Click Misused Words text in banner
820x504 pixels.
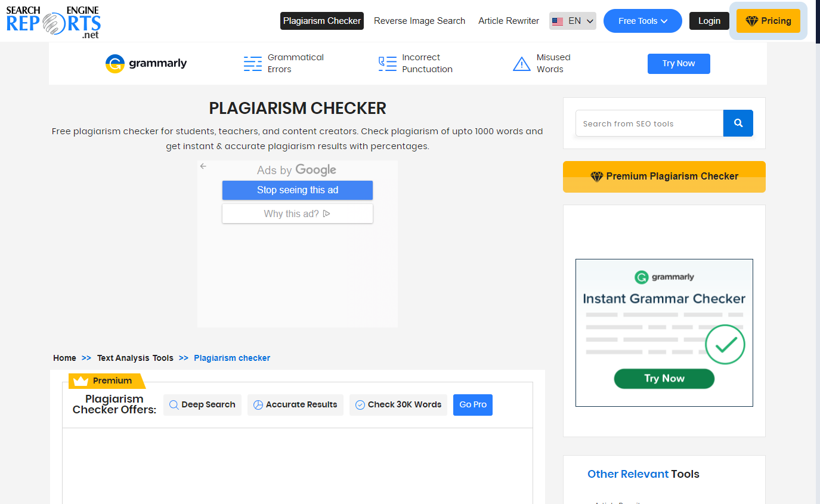click(x=553, y=63)
